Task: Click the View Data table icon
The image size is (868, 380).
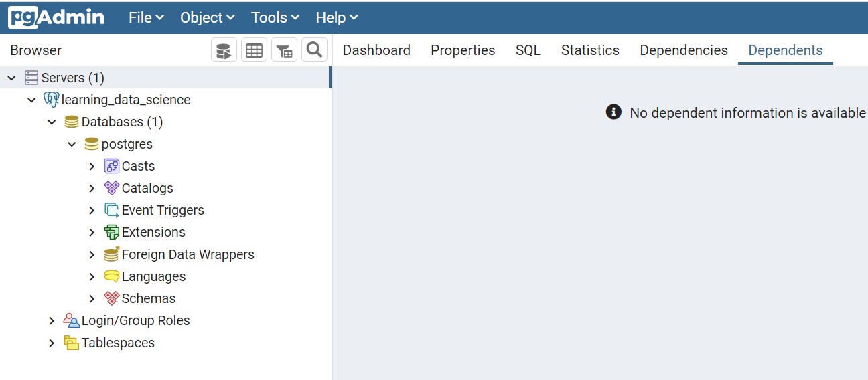Action: [x=254, y=50]
